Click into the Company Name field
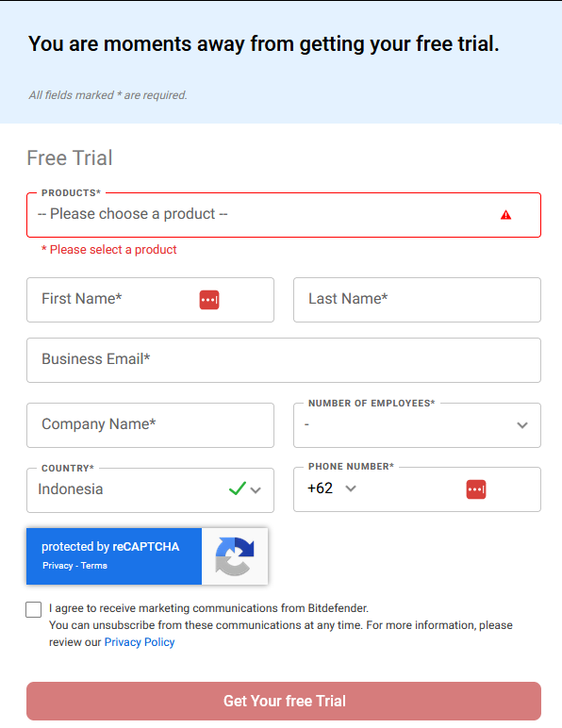Image resolution: width=562 pixels, height=728 pixels. (150, 425)
